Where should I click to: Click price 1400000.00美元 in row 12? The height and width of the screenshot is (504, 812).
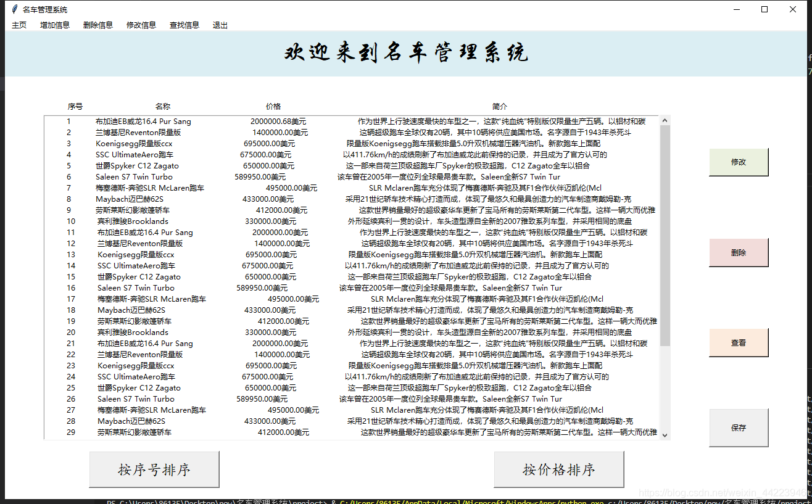click(x=282, y=244)
